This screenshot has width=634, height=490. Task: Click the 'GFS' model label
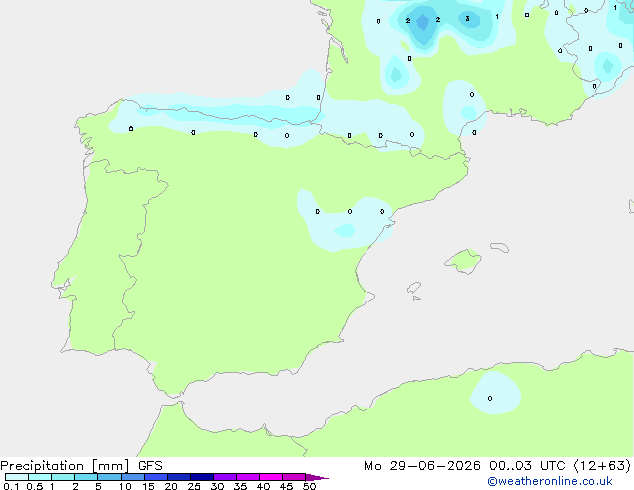[x=150, y=466]
